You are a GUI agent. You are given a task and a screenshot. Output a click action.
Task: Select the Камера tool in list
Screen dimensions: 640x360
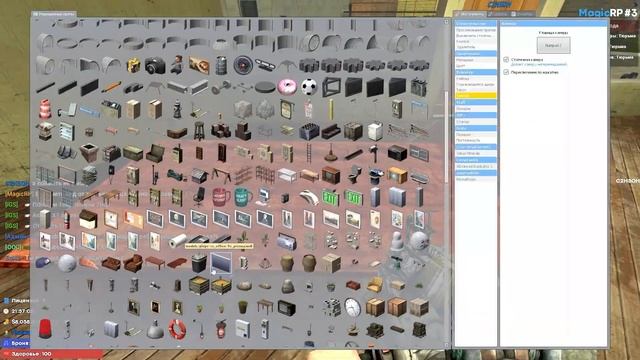pyautogui.click(x=476, y=96)
